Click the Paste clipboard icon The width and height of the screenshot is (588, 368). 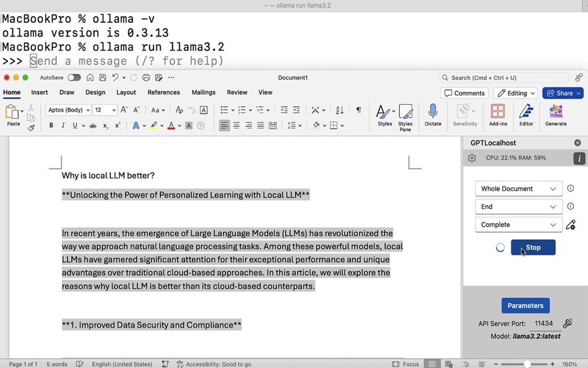click(x=12, y=112)
